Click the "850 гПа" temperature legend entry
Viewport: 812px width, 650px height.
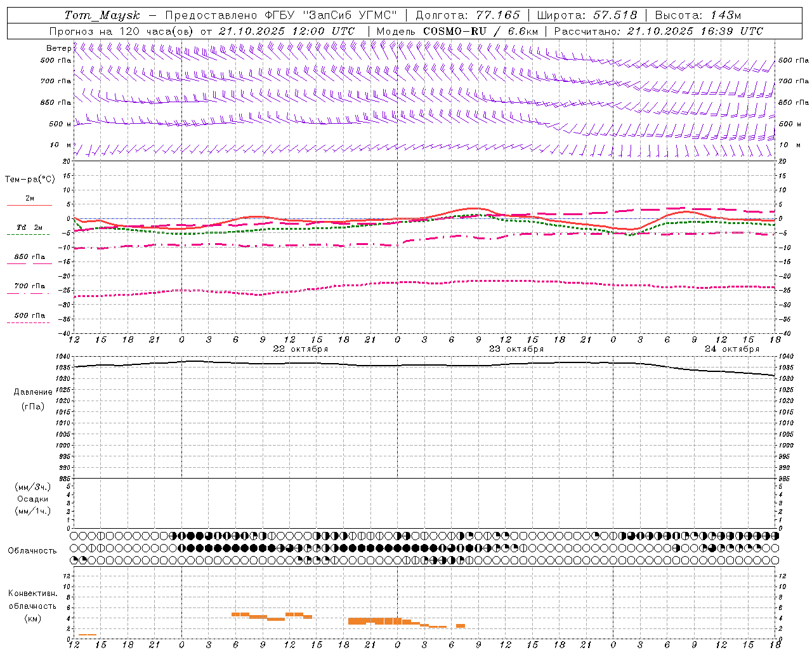coord(30,257)
